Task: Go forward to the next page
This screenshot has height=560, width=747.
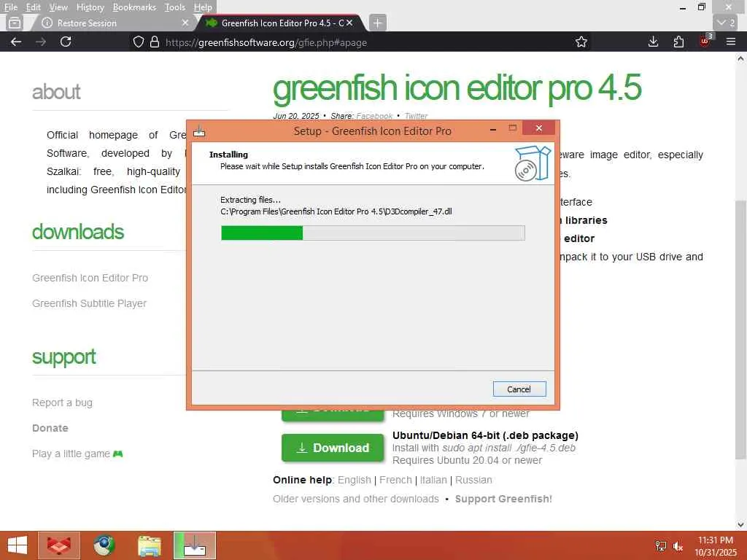Action: 41,42
